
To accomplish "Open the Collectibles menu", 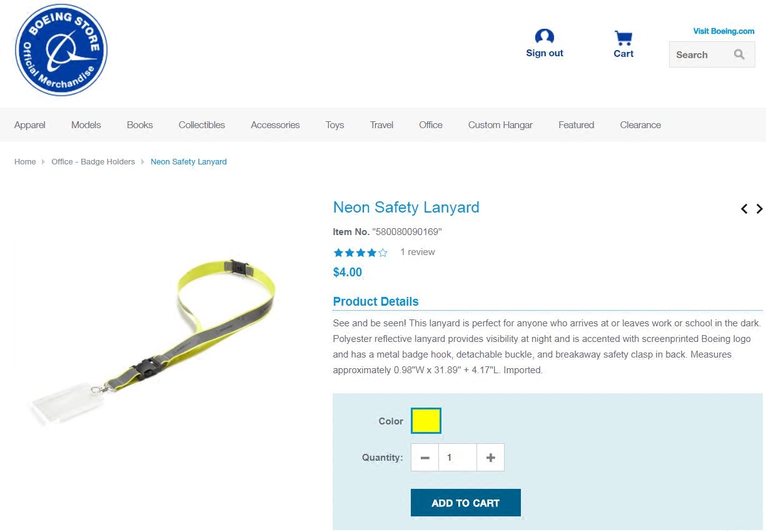I will point(202,125).
